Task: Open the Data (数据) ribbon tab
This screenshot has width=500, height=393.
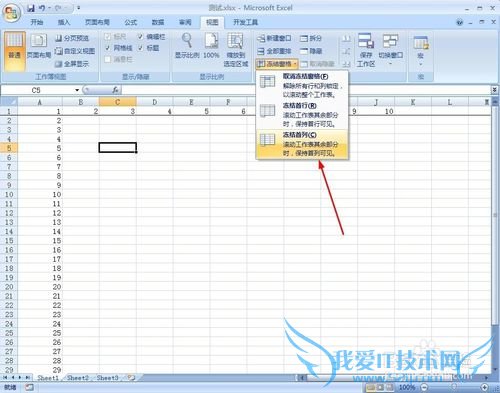Action: point(158,22)
